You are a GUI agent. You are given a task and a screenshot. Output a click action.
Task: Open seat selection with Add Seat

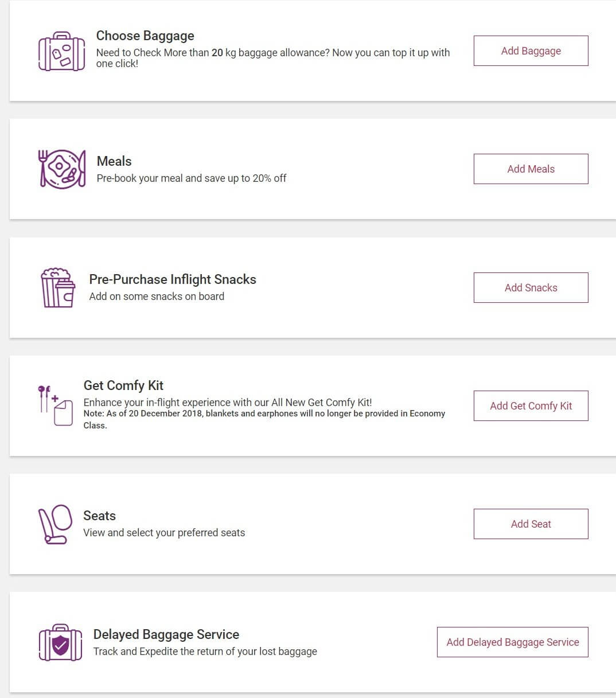[x=531, y=524]
